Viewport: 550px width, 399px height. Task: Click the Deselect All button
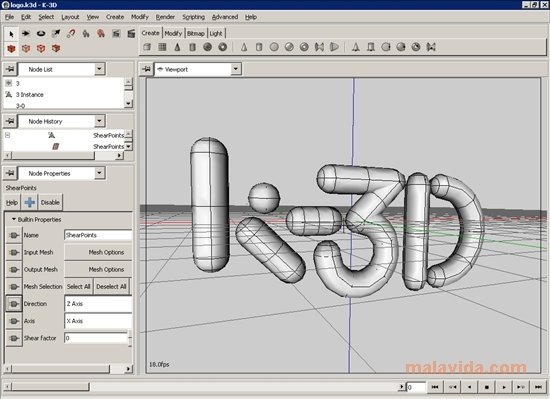pyautogui.click(x=111, y=287)
